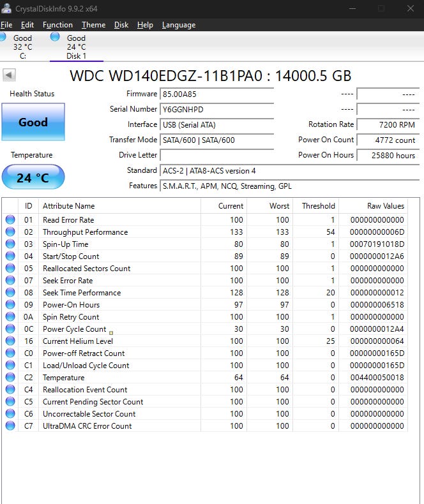Image resolution: width=424 pixels, height=504 pixels.
Task: Click the Health Status label
Action: (x=32, y=94)
